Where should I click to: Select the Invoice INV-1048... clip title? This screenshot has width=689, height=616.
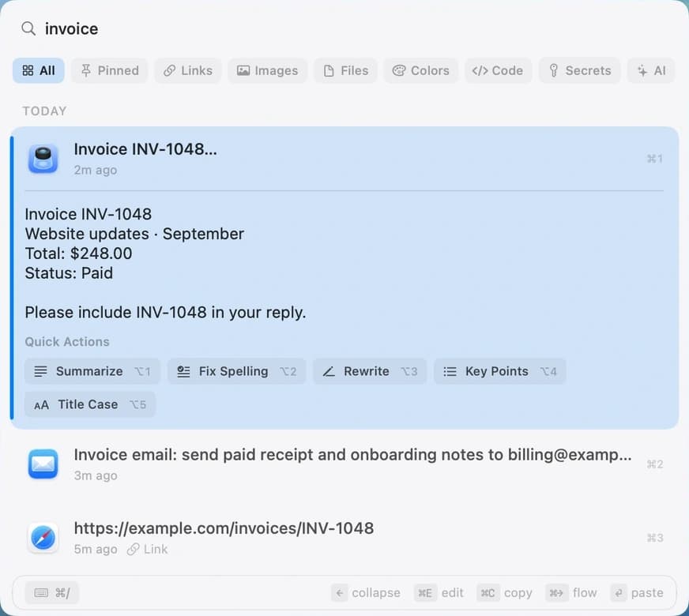point(145,149)
